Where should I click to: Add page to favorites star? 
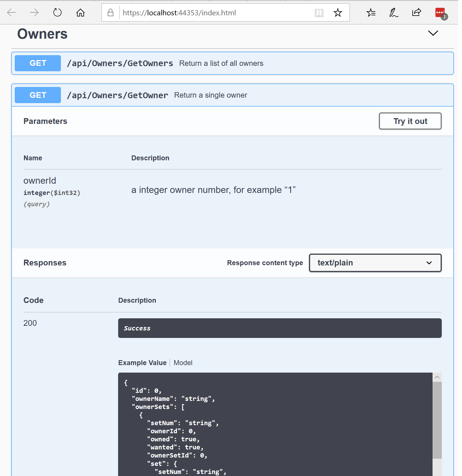(x=338, y=13)
